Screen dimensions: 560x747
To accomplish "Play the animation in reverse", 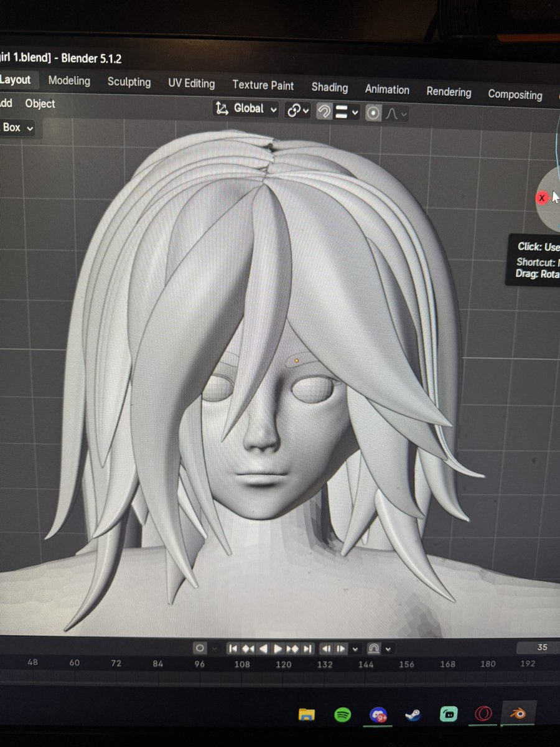I will (x=263, y=649).
